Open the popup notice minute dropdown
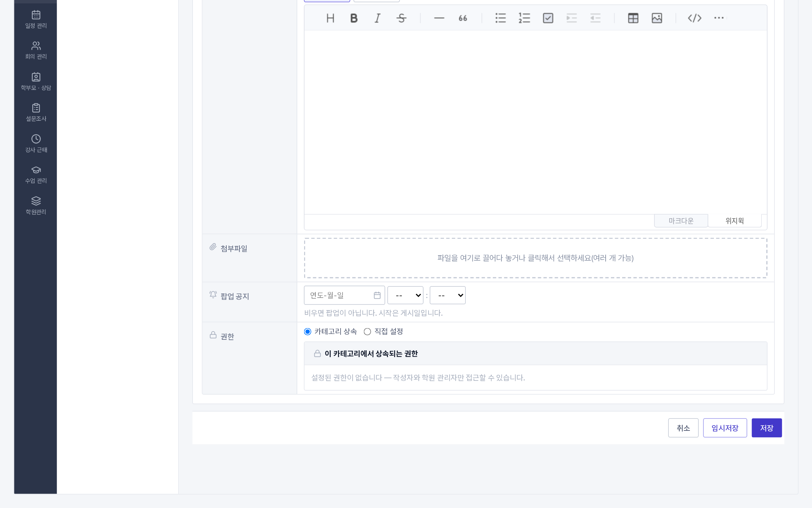The image size is (812, 508). [x=447, y=295]
